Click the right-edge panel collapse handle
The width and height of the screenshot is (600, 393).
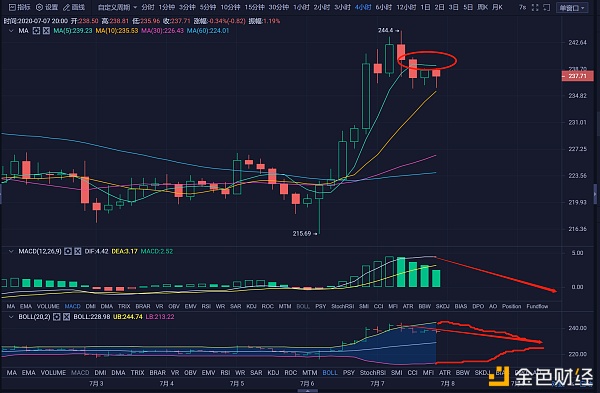click(x=595, y=195)
